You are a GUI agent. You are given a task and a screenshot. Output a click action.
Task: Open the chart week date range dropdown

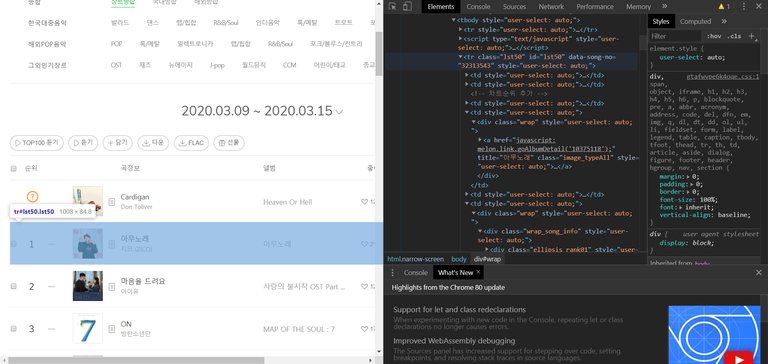coord(339,112)
